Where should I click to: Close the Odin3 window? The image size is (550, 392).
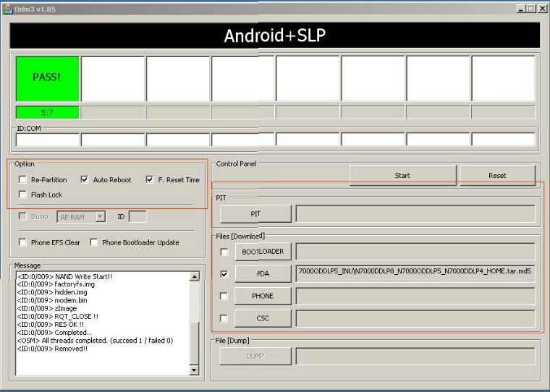click(542, 9)
